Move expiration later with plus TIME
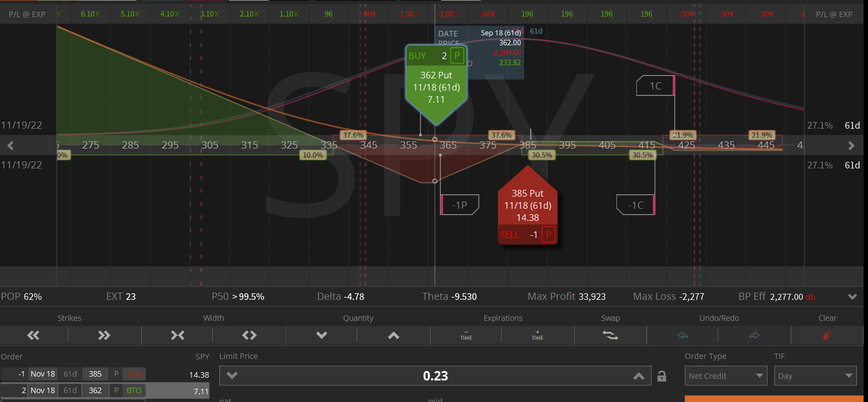Viewport: 868px width, 402px height. [x=537, y=335]
